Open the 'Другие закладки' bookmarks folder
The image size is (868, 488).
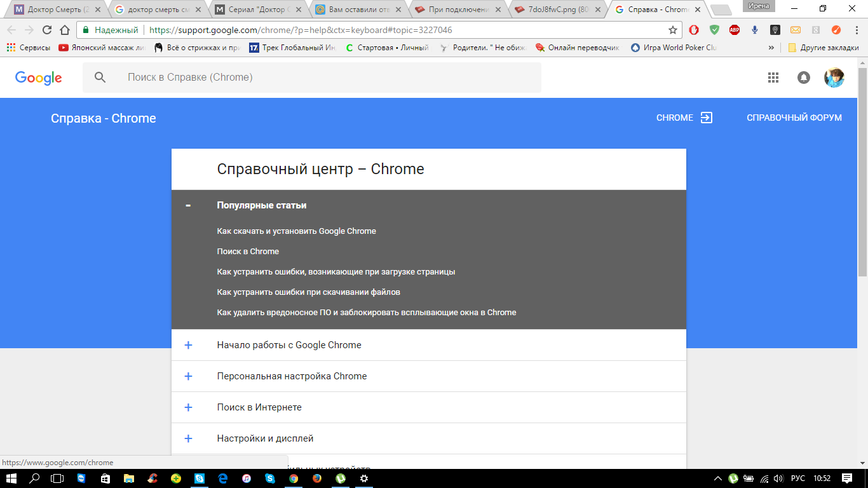pos(824,48)
